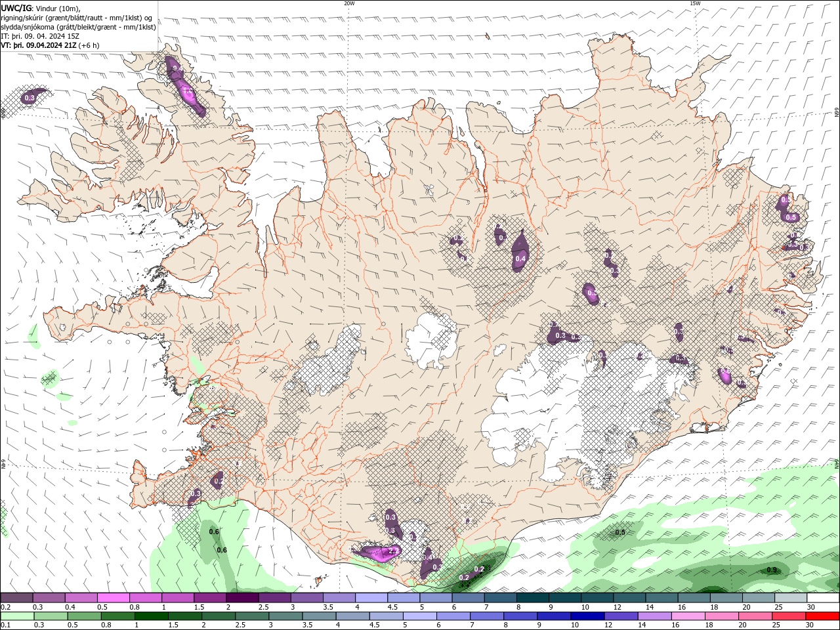Pick the light pink lower swatch labeled 16
840x630 pixels.
coord(688,616)
